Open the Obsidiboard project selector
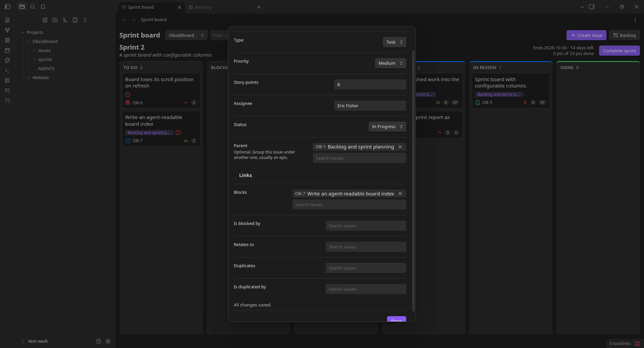Screen dimensions: 644x348 point(186,35)
